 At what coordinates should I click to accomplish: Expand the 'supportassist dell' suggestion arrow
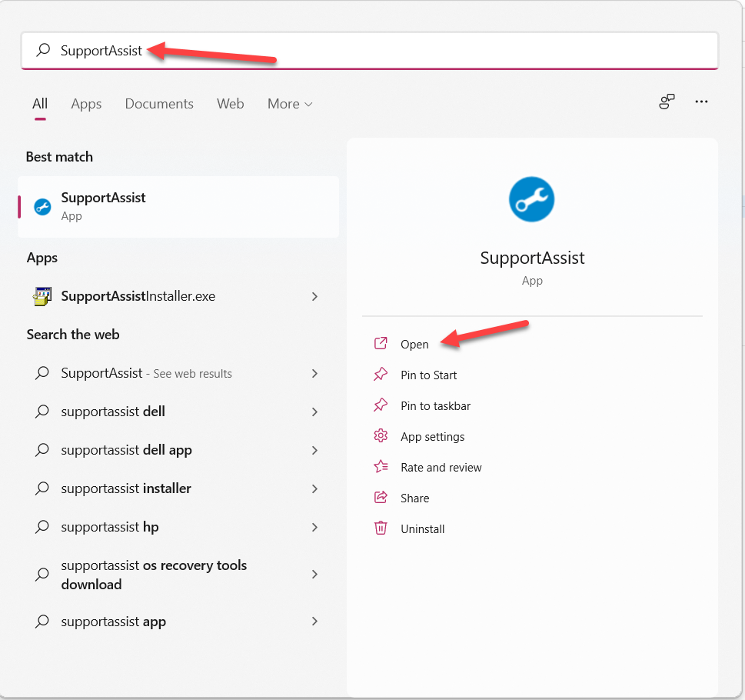(314, 412)
